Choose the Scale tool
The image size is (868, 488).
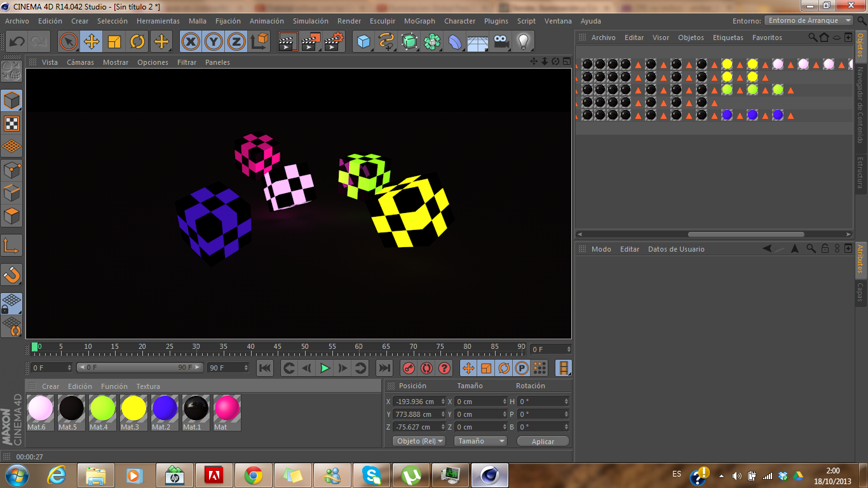[x=114, y=42]
